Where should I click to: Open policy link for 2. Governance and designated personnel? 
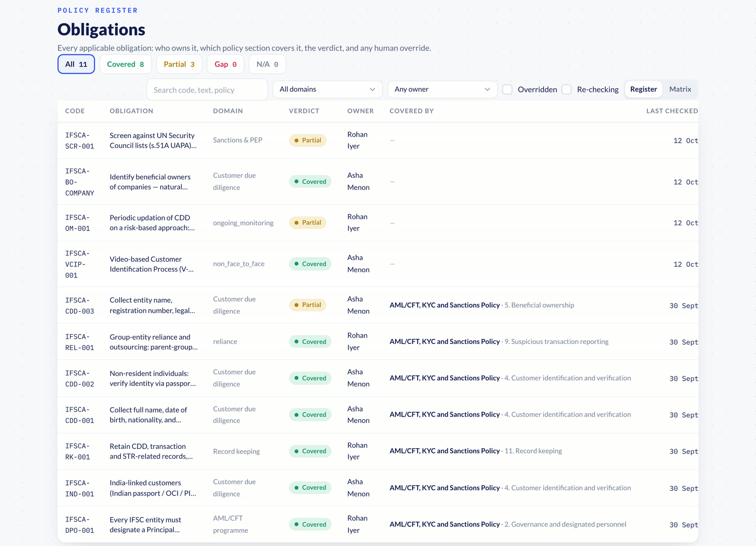(x=508, y=524)
